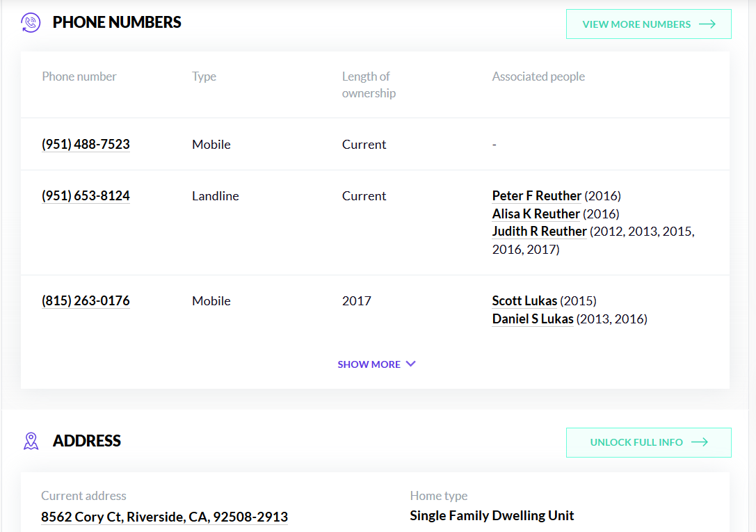Screen dimensions: 756x532
Task: View Peter F Reuther's profile
Action: pyautogui.click(x=535, y=195)
